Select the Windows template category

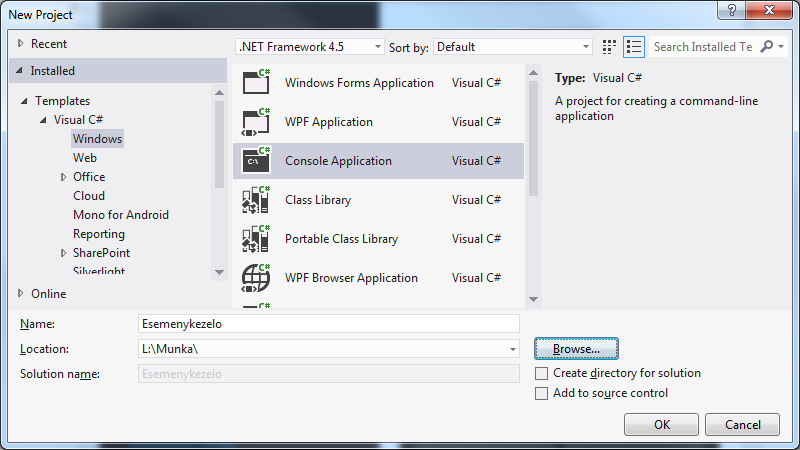pyautogui.click(x=97, y=139)
